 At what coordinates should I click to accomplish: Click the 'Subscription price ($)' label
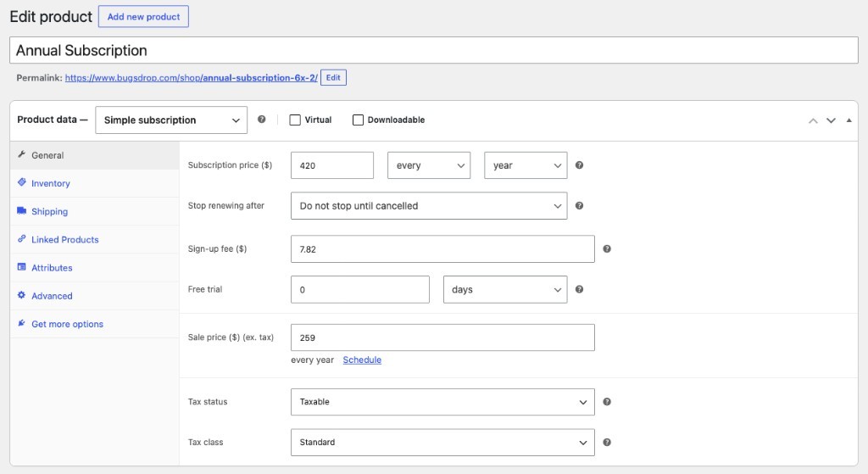pyautogui.click(x=230, y=165)
